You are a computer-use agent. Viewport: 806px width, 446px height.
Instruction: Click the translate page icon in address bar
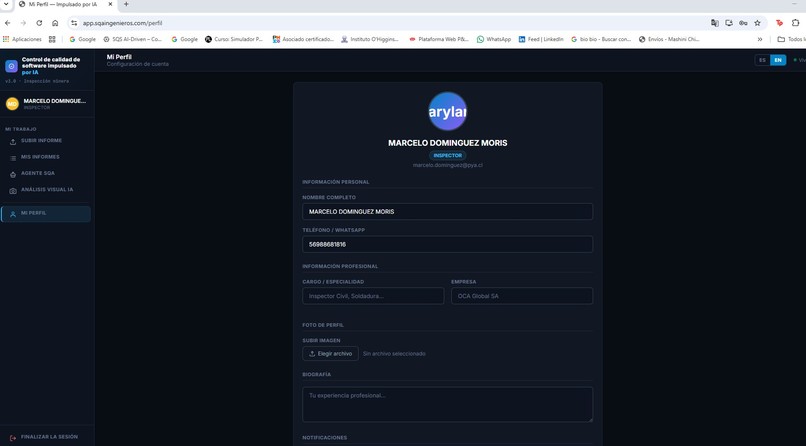(x=715, y=23)
